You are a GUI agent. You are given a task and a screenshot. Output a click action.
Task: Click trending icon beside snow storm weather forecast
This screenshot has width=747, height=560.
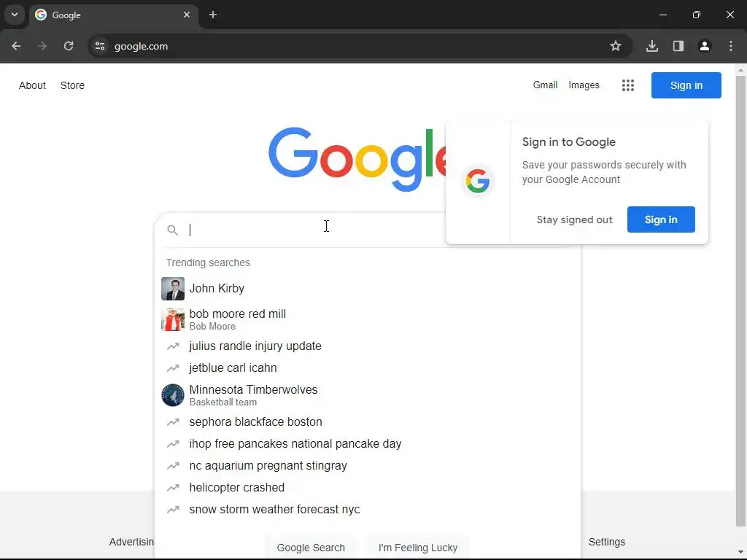click(173, 510)
